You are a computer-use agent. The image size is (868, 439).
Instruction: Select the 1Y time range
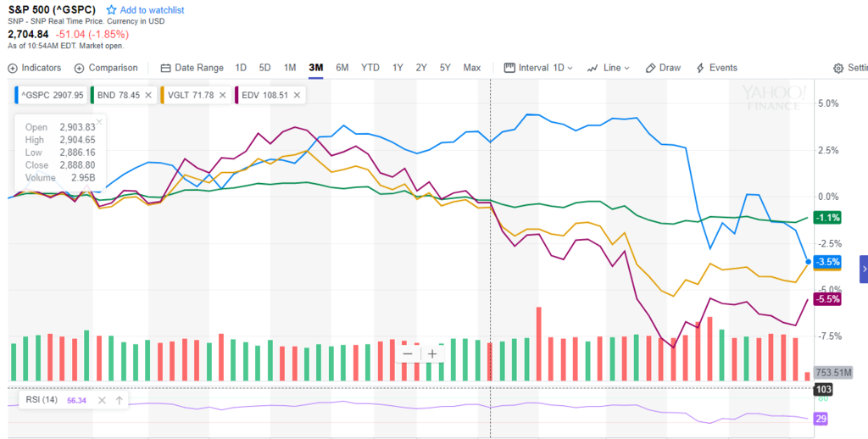pos(398,68)
